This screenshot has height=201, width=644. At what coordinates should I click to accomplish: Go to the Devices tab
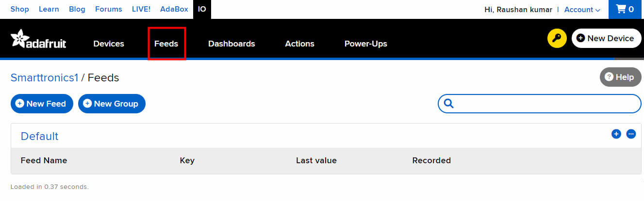109,44
